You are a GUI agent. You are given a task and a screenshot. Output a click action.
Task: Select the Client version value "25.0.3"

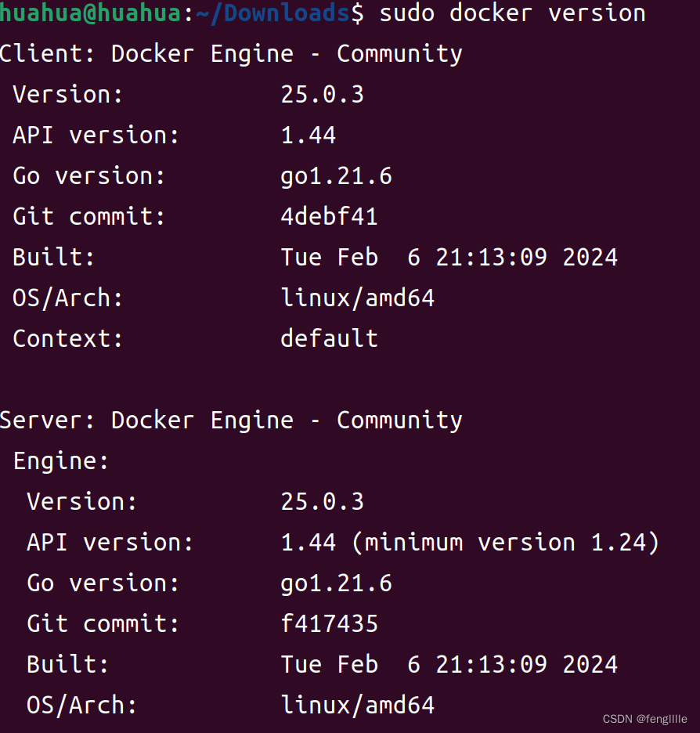(x=323, y=95)
